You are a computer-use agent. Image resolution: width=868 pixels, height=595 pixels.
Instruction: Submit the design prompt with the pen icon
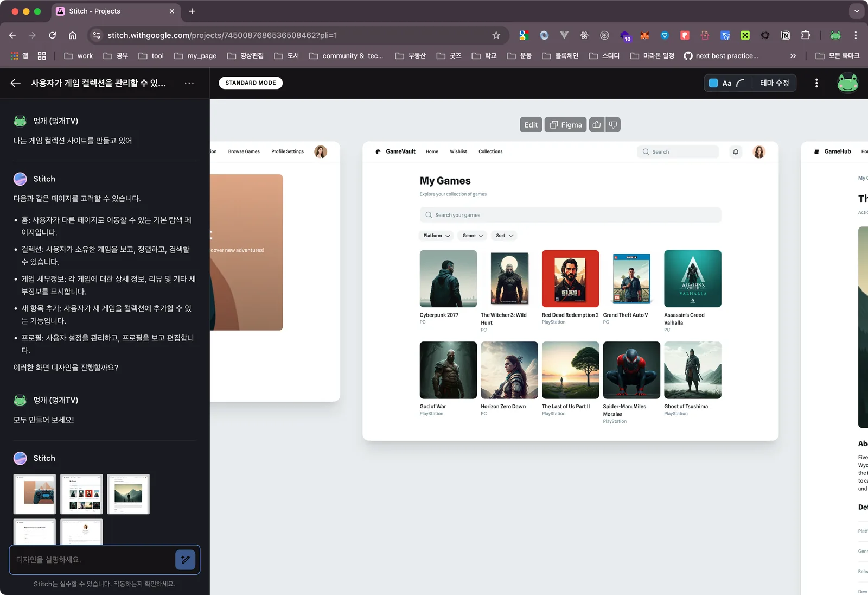pyautogui.click(x=185, y=560)
